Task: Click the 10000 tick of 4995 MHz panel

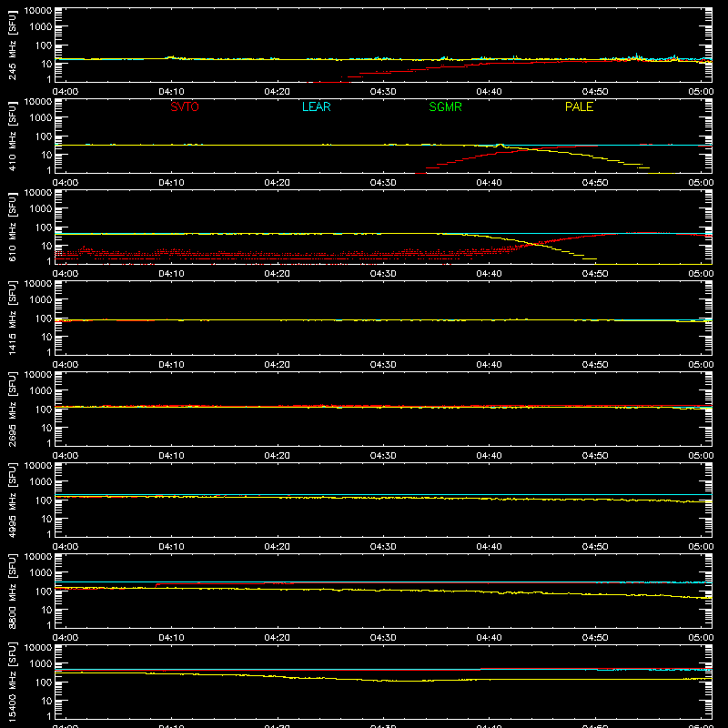Action: (x=38, y=466)
